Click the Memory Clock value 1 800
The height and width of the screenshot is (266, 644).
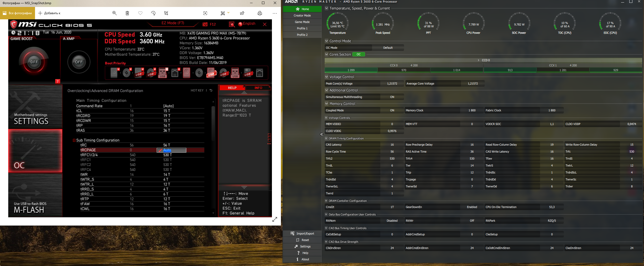pyautogui.click(x=472, y=110)
